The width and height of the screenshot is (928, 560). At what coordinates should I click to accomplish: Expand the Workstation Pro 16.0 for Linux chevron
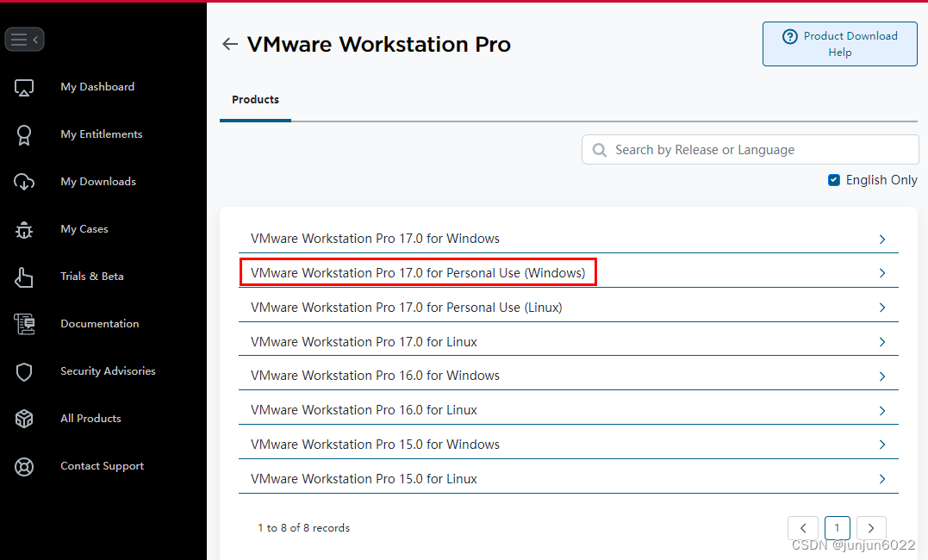[881, 411]
